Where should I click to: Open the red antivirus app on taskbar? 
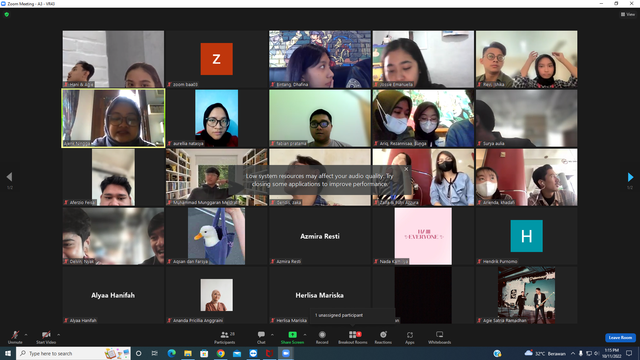(x=269, y=353)
